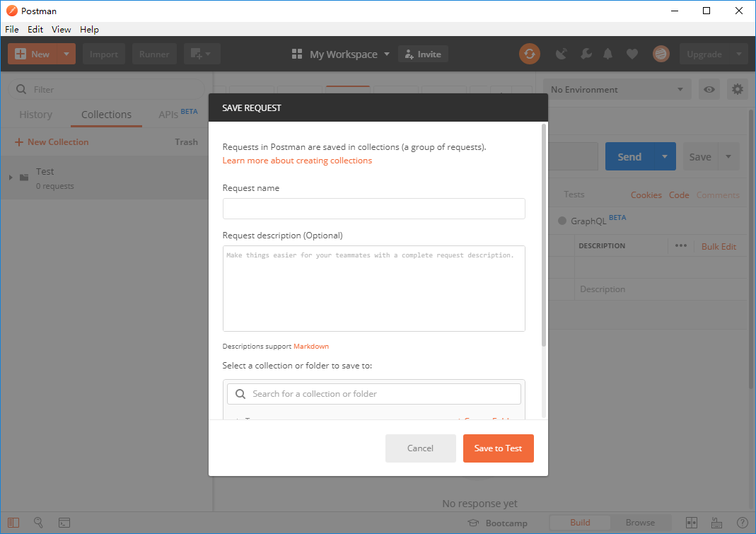The width and height of the screenshot is (756, 534).
Task: Click the Cancel button
Action: click(x=420, y=448)
